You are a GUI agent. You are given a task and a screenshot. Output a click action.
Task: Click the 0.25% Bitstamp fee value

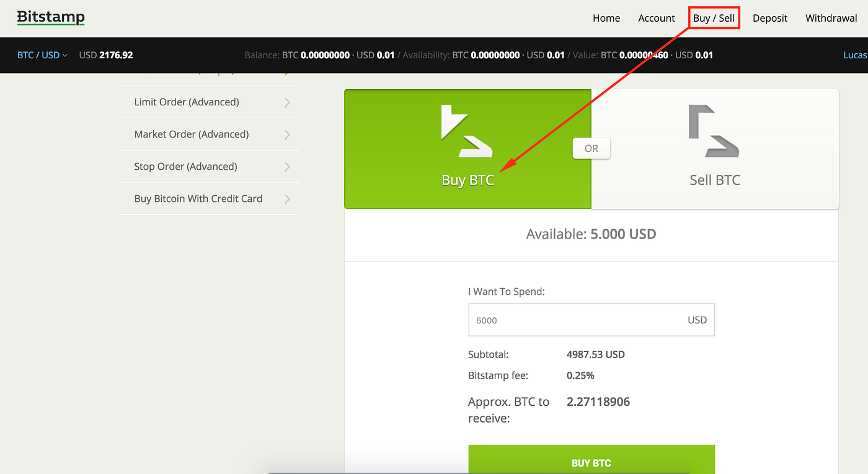(x=580, y=375)
